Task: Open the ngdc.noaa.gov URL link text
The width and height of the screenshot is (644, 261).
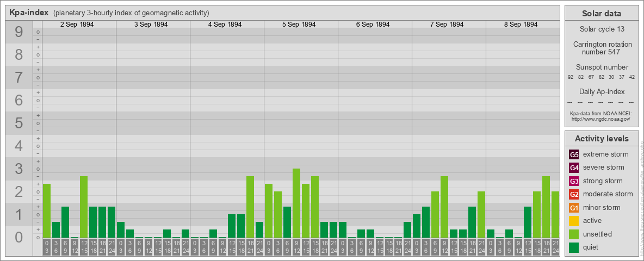Action: [601, 119]
